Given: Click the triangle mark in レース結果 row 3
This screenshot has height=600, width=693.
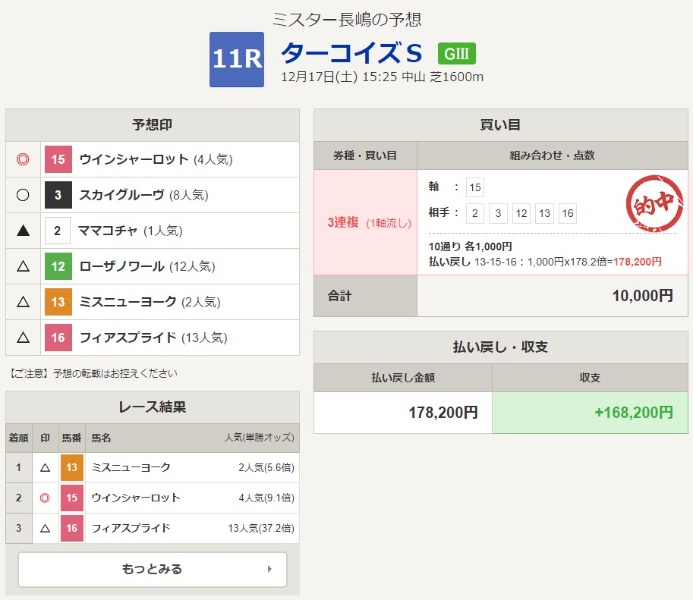Looking at the screenshot, I should [45, 528].
